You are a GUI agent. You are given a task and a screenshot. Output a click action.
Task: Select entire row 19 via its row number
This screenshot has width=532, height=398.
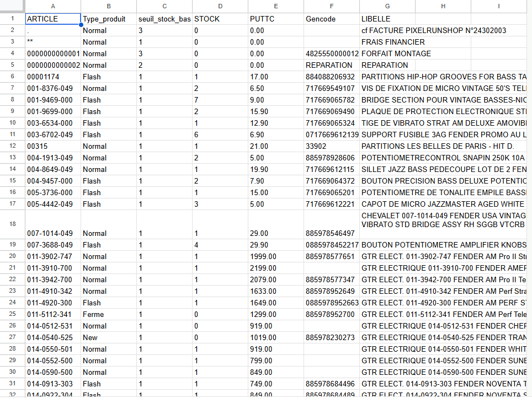tap(12, 245)
